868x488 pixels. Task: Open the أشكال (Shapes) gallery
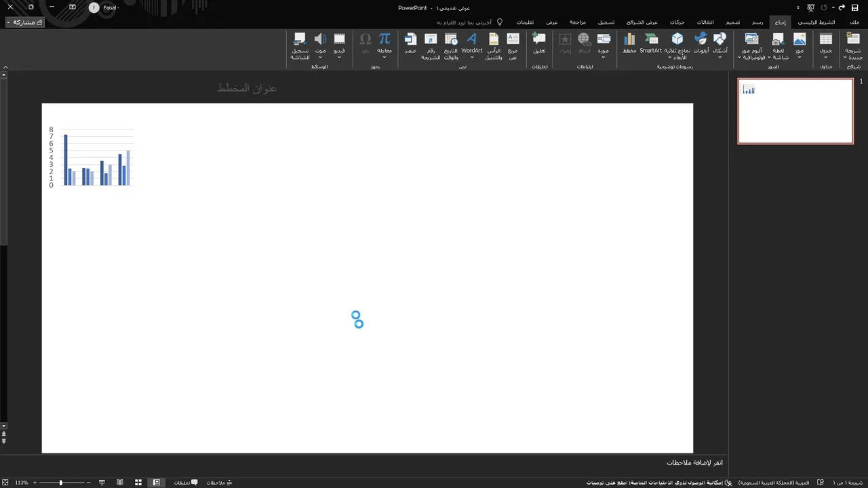720,45
